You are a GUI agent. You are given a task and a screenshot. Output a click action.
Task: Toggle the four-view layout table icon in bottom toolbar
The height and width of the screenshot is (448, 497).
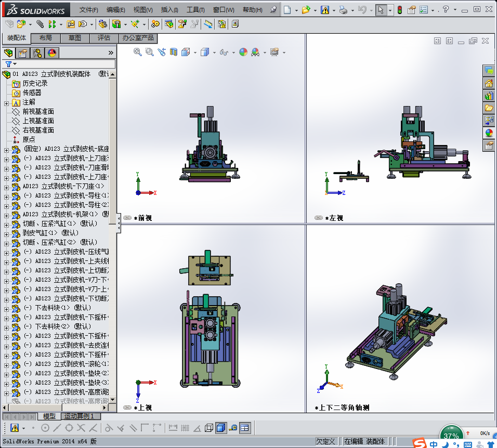[245, 428]
